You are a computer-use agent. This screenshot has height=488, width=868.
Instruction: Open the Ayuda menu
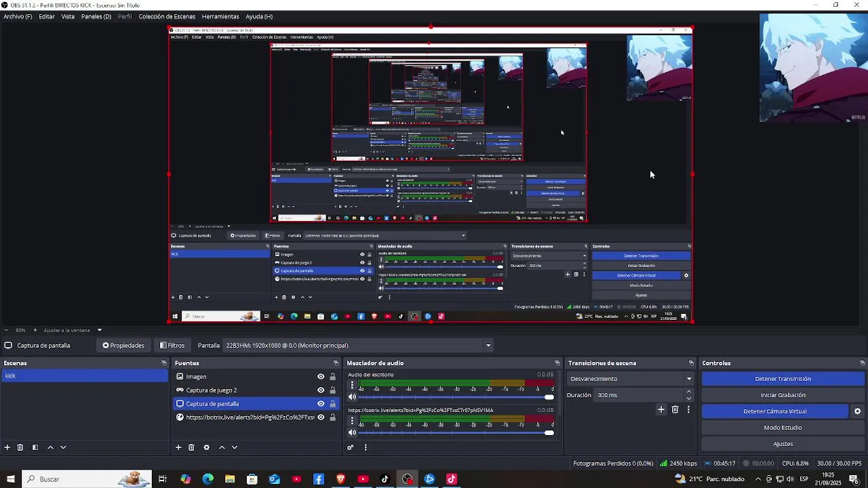(259, 16)
